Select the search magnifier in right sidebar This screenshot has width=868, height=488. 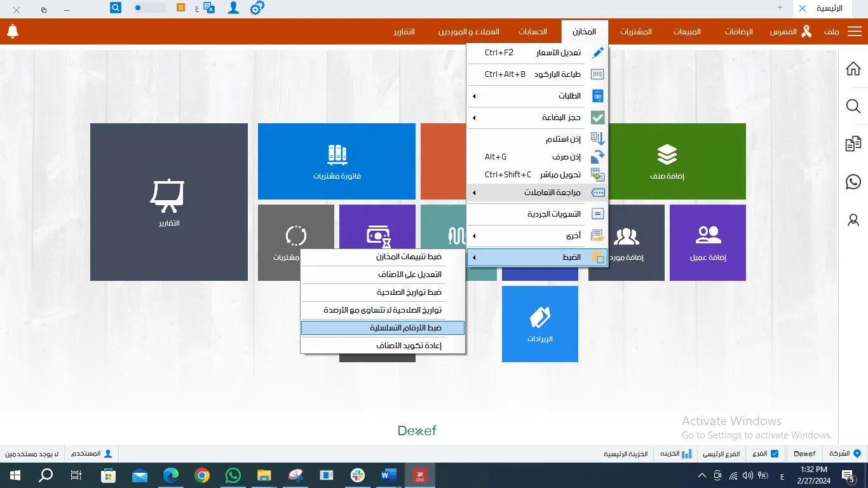[x=853, y=106]
